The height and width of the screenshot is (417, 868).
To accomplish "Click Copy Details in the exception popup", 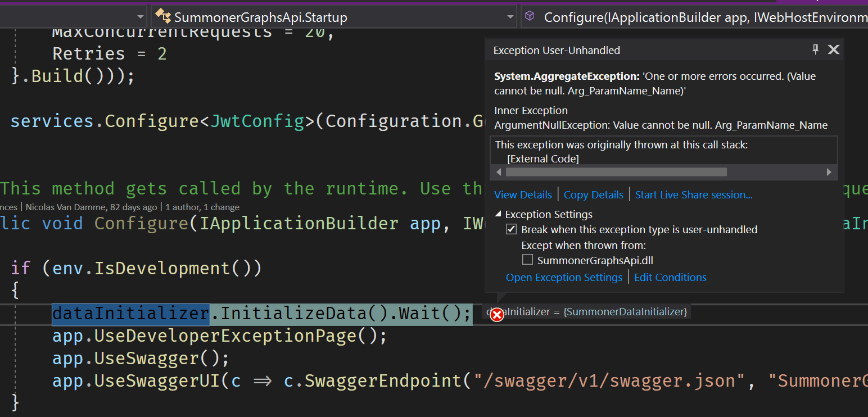I will pos(593,194).
